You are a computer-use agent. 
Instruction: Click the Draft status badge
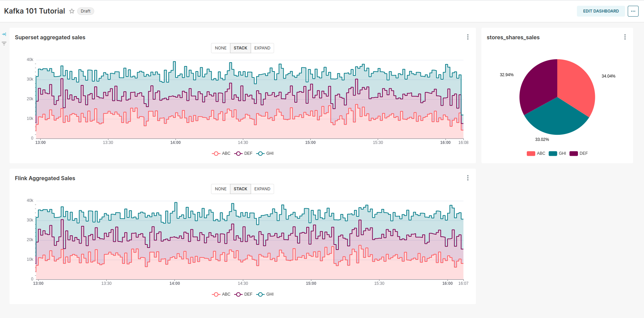[85, 11]
